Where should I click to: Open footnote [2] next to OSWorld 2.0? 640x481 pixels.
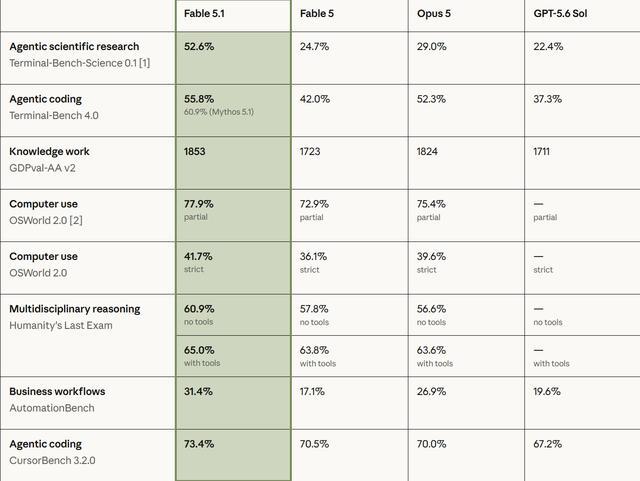(x=76, y=220)
